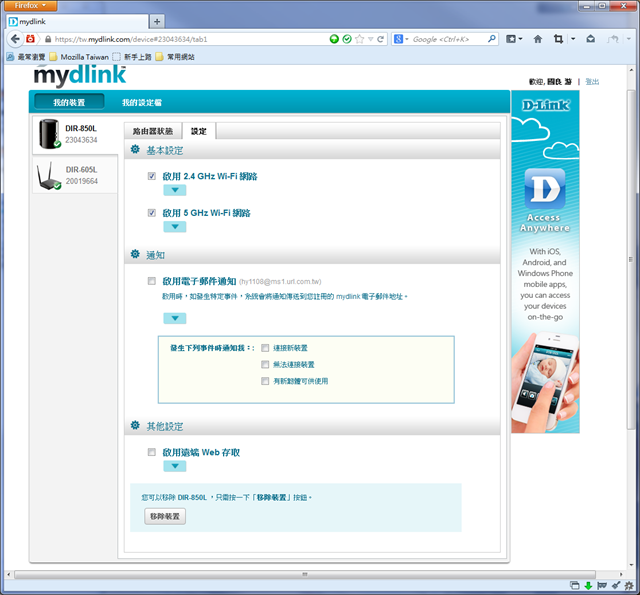The height and width of the screenshot is (595, 640).
Task: Click the brush icon in status bar
Action: pyautogui.click(x=616, y=586)
